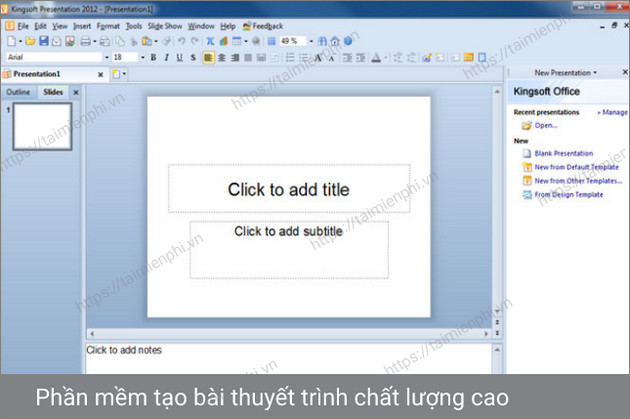Insert a chart using the chart icon

223,41
